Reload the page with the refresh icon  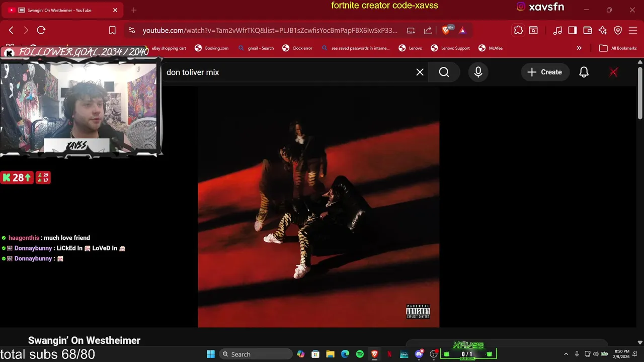[x=41, y=31]
